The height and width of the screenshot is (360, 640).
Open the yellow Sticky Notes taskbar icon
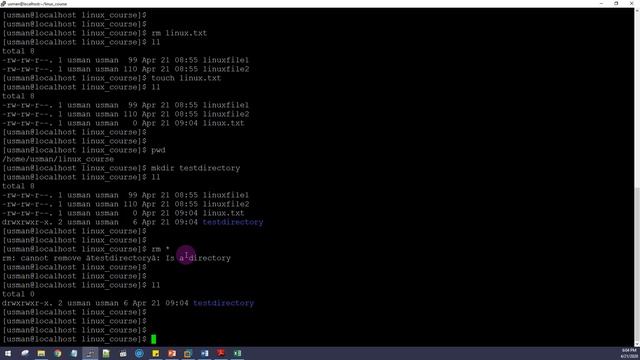tap(156, 353)
